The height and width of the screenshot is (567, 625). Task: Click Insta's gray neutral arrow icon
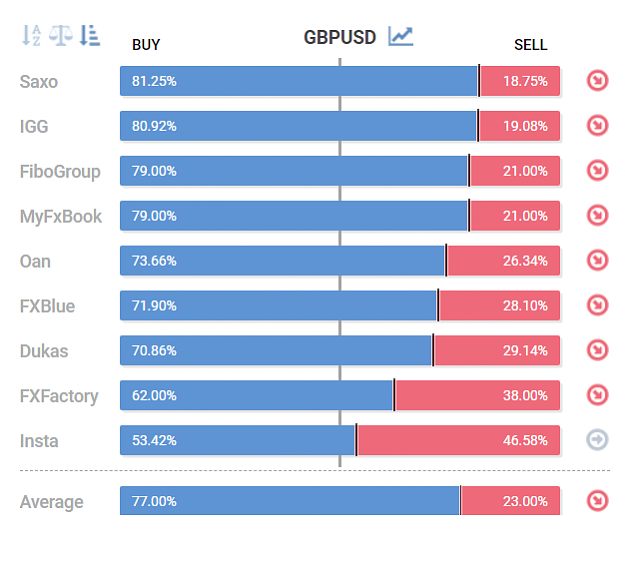click(597, 440)
